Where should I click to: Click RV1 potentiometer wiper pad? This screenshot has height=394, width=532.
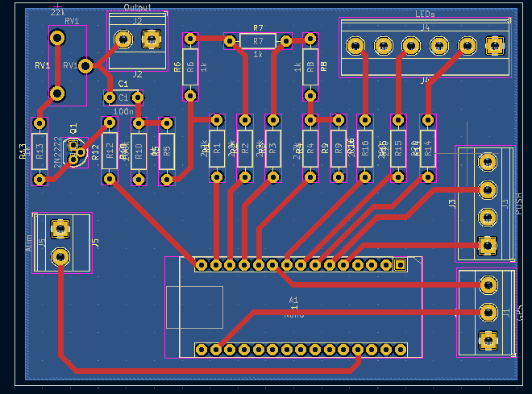point(85,66)
